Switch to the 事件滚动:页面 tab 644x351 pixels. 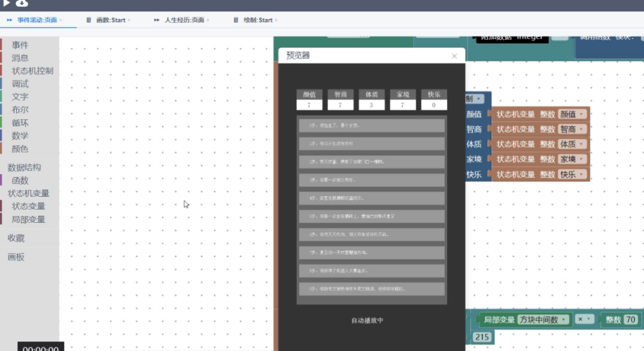37,20
